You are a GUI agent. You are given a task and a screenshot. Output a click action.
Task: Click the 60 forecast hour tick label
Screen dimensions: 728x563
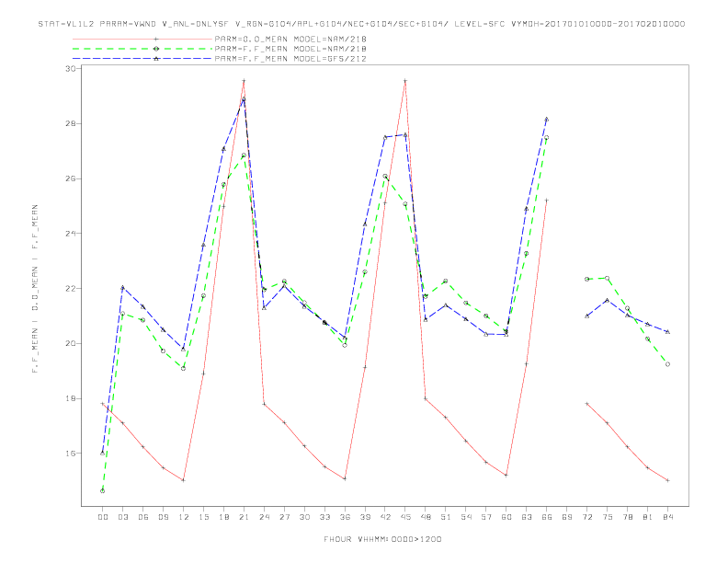click(x=506, y=517)
